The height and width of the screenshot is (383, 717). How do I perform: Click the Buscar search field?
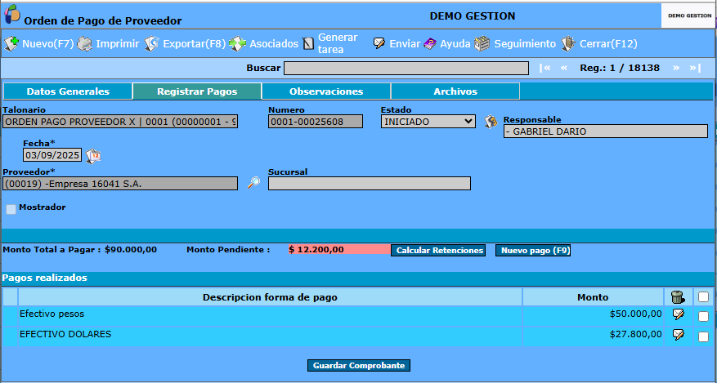click(x=406, y=68)
